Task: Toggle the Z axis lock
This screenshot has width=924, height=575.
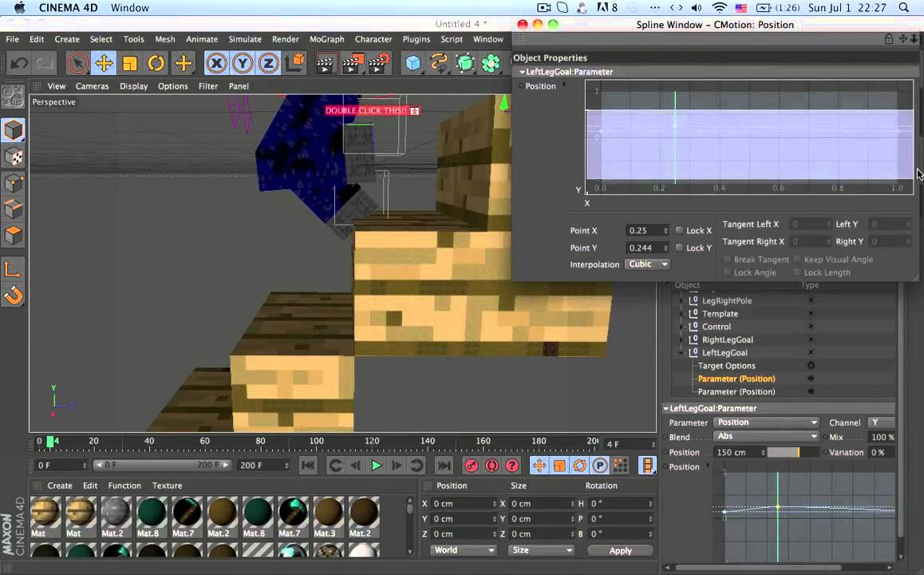Action: [x=268, y=62]
